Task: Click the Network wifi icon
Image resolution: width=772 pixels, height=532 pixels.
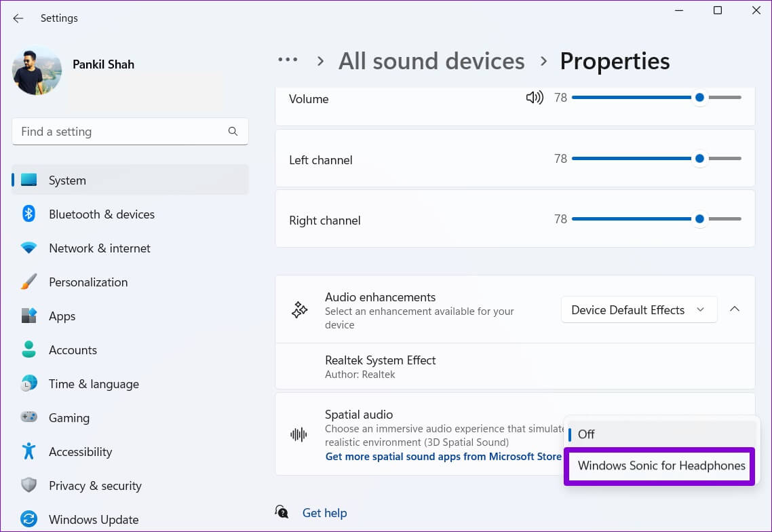Action: (28, 248)
